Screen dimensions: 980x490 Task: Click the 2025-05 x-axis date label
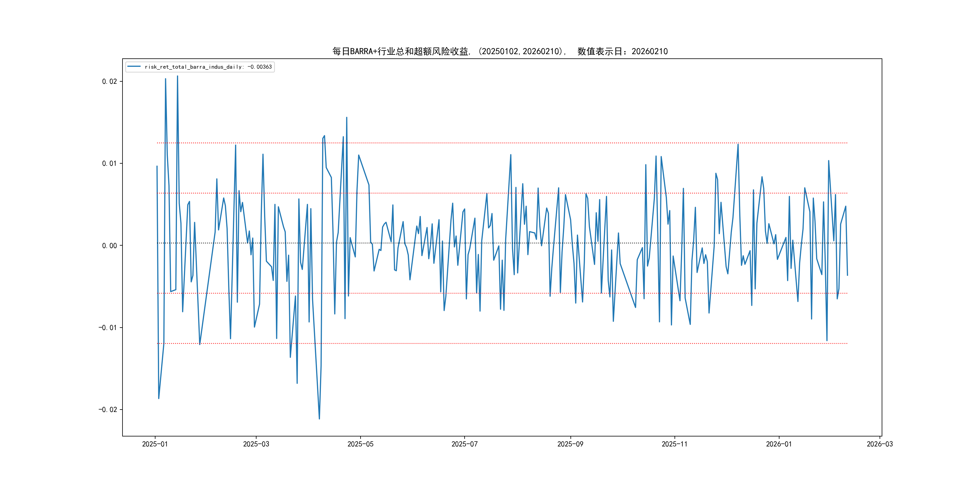click(360, 444)
